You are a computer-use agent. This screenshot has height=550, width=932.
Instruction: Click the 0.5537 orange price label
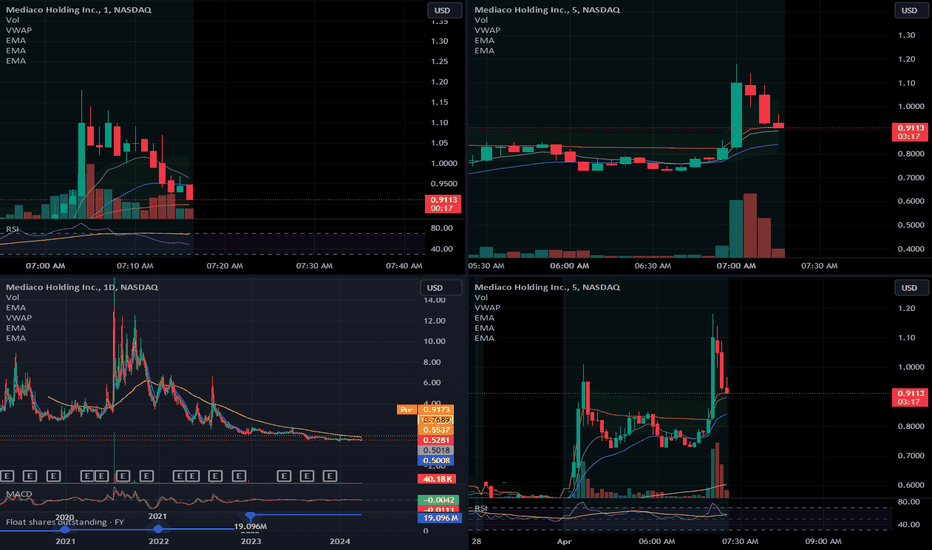point(436,430)
